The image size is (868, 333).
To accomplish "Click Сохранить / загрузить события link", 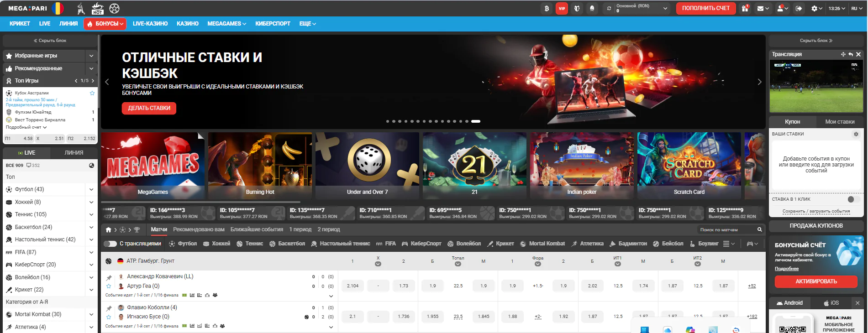I will (x=816, y=211).
